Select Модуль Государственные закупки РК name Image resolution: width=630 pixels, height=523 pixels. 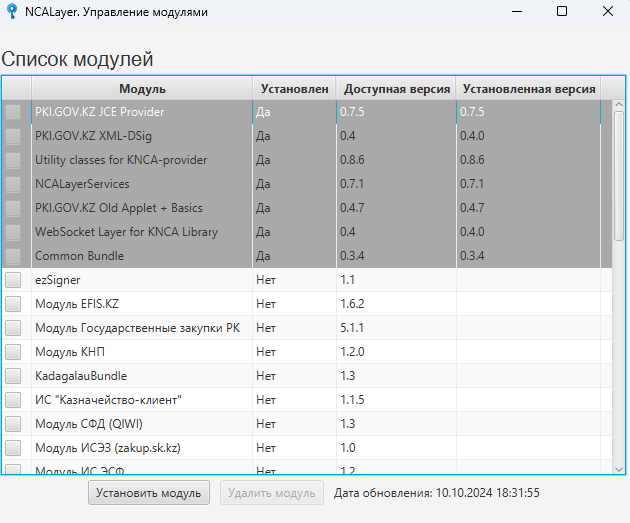point(137,328)
